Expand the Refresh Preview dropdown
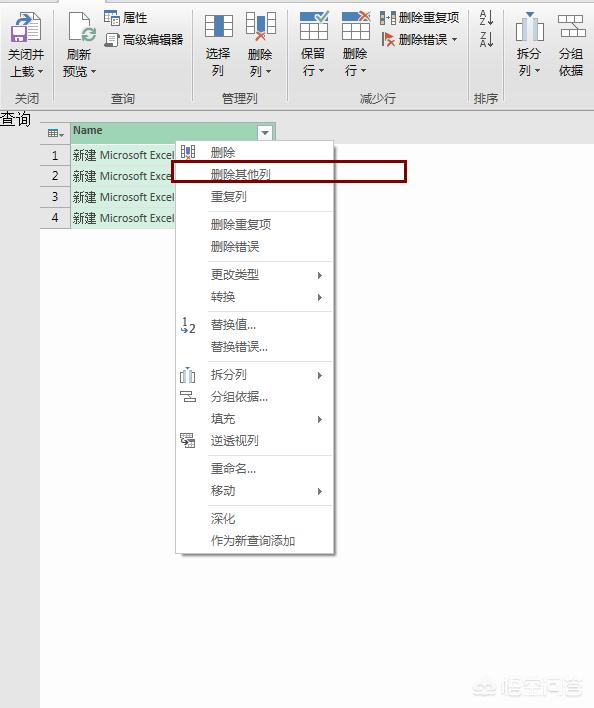The height and width of the screenshot is (708, 594). tap(93, 71)
